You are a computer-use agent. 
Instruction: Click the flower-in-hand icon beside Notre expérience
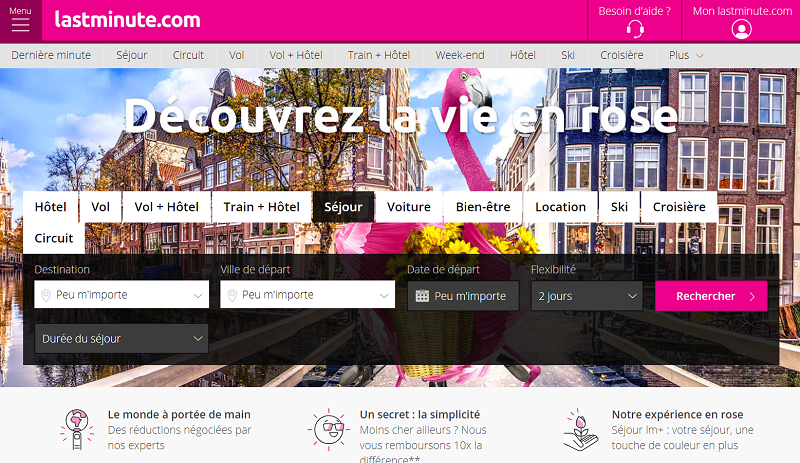(x=581, y=429)
